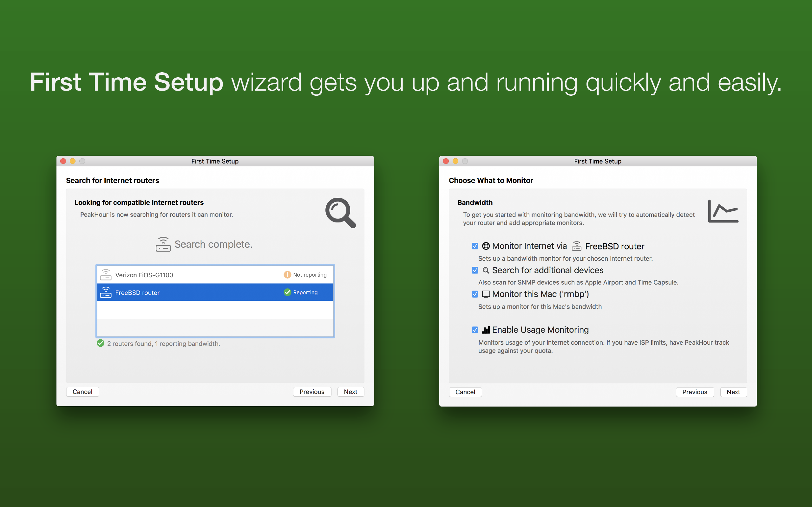812x507 pixels.
Task: Click the bandwidth line chart icon
Action: click(x=723, y=211)
